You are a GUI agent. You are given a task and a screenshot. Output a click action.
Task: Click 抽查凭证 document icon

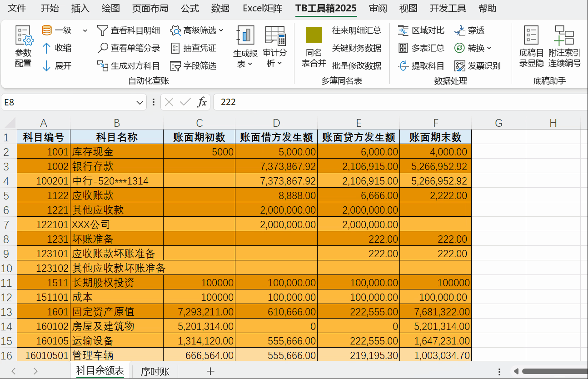click(x=175, y=48)
